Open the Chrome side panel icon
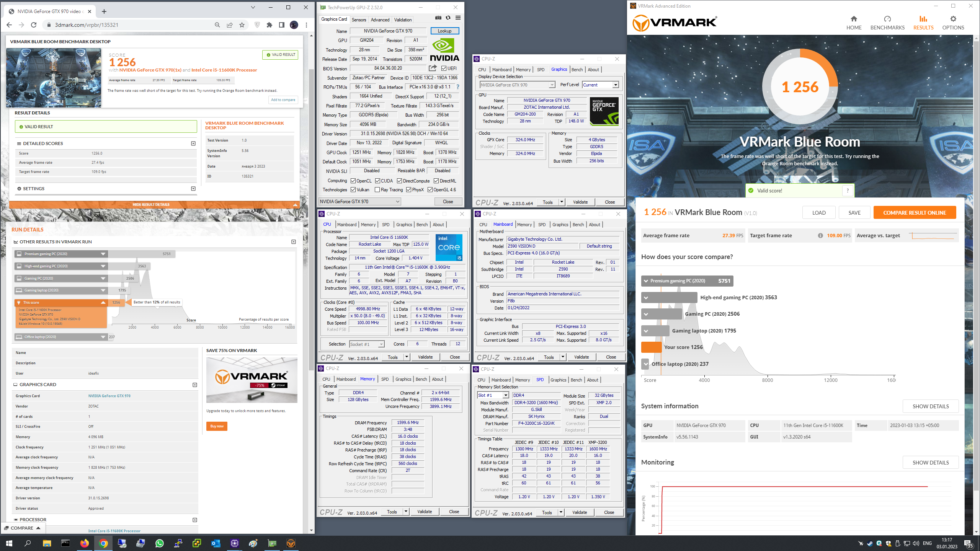 click(282, 25)
